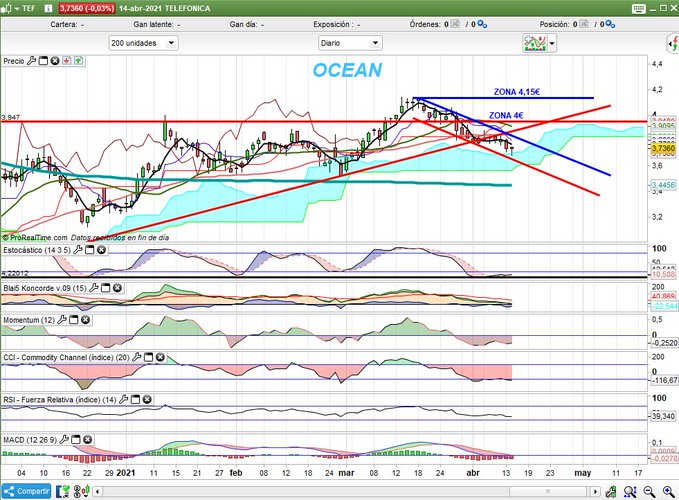Click the Cartera label
The image size is (679, 500).
coord(64,24)
